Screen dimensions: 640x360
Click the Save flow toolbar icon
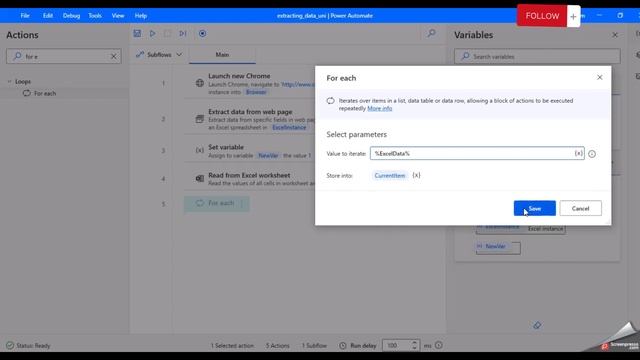(137, 33)
